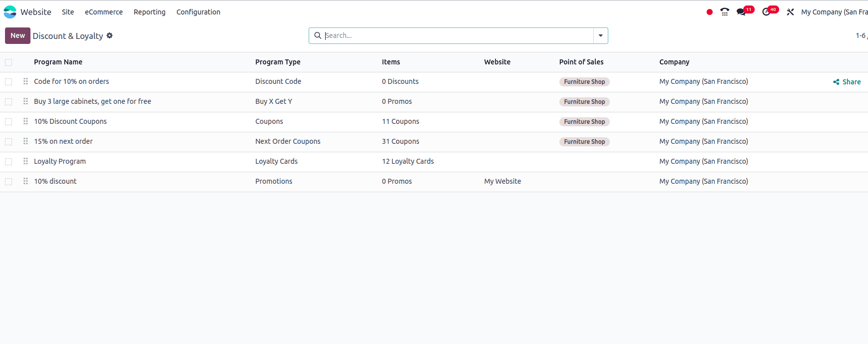The width and height of the screenshot is (868, 344).
Task: Click the Next Order Coupons type cell
Action: tap(288, 141)
